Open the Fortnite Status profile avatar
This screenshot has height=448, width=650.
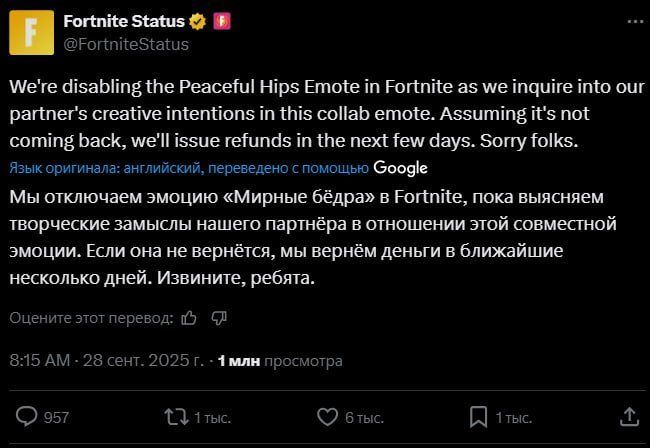pos(31,31)
